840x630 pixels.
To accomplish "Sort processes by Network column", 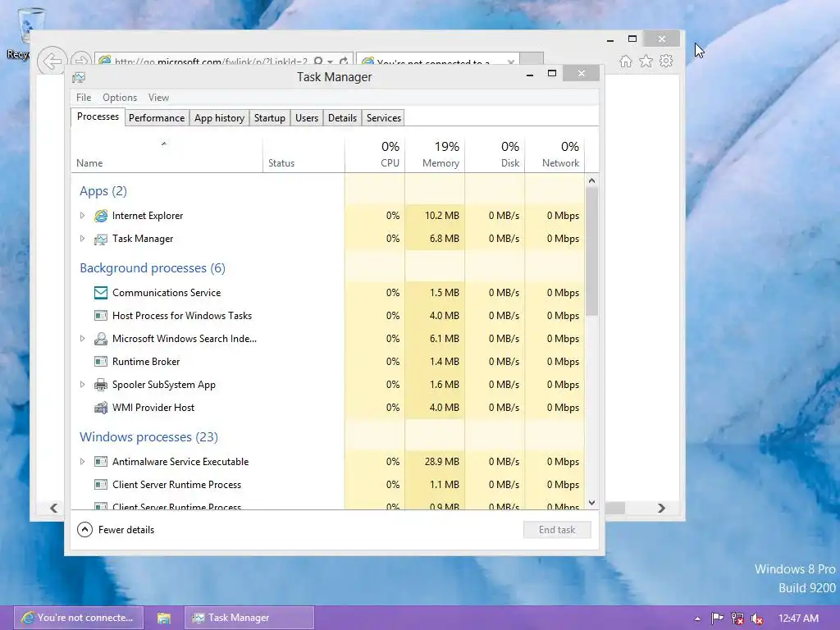I will point(555,154).
